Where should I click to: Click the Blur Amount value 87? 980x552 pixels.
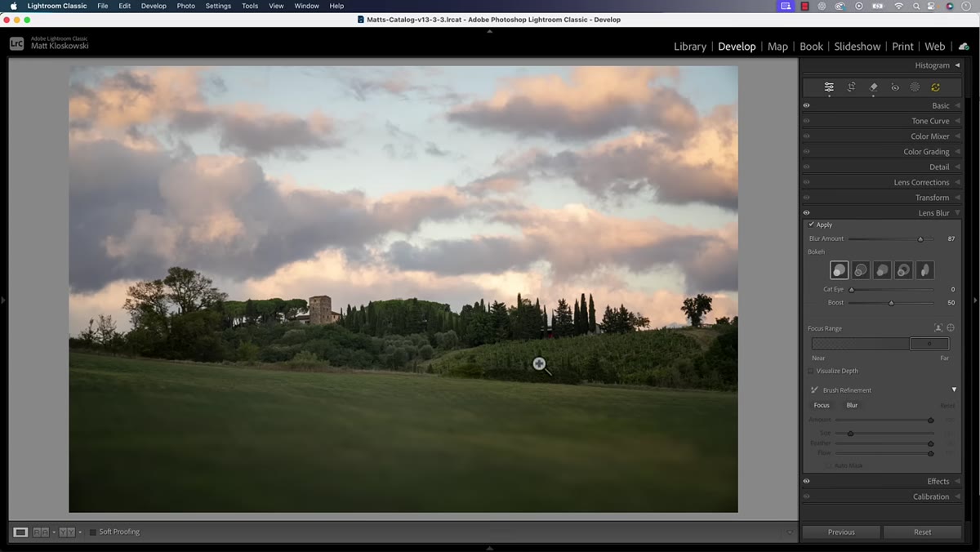[951, 239]
